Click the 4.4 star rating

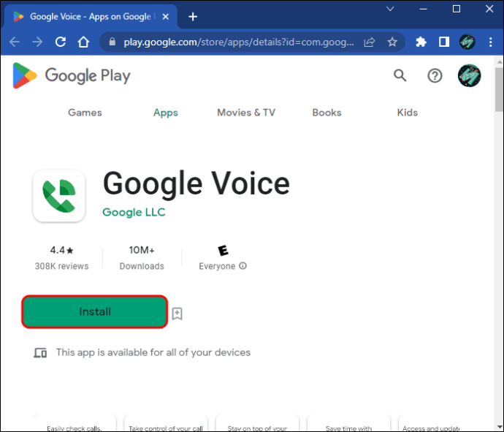61,250
